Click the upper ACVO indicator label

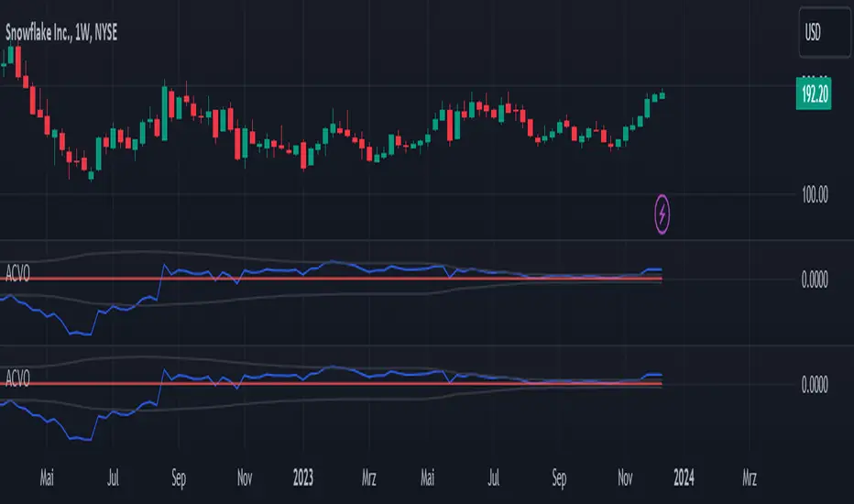pos(17,273)
